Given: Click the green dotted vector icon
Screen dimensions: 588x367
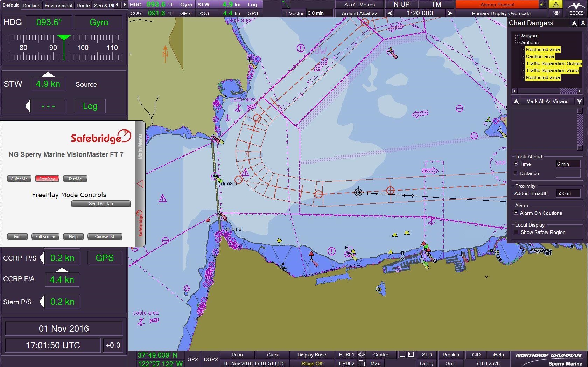Looking at the screenshot, I should click(x=286, y=4).
